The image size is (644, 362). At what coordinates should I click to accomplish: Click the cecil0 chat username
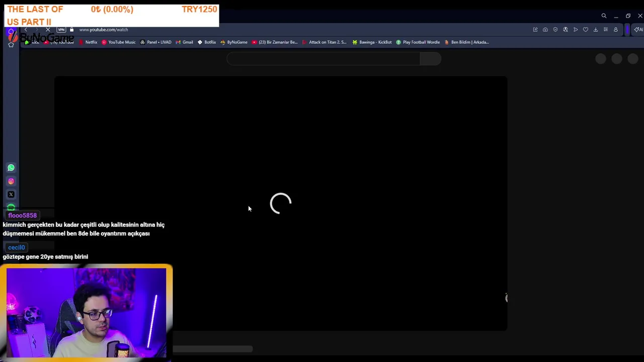[x=16, y=247]
